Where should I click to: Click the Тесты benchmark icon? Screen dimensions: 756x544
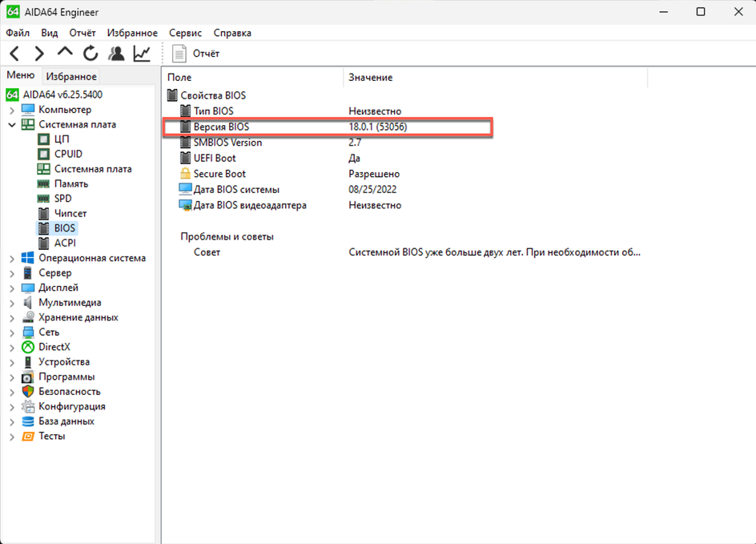[x=28, y=437]
